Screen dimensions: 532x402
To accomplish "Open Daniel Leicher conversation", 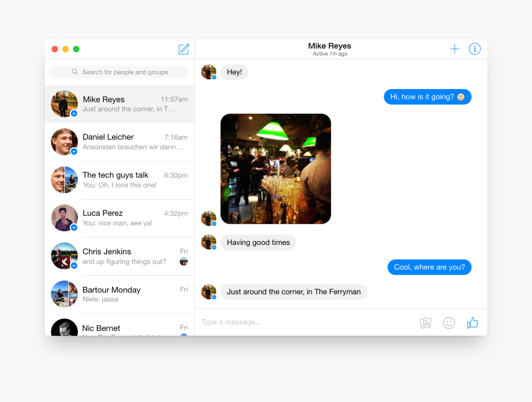I will [x=119, y=142].
